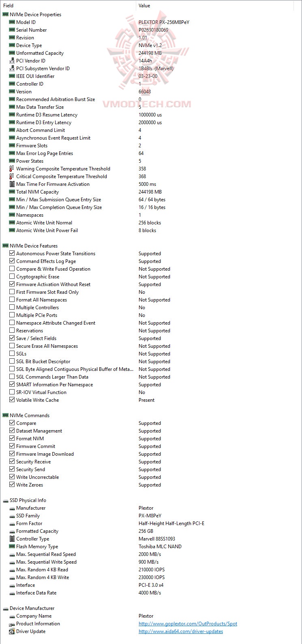Select the NVMe Commands section icon
Image resolution: width=302 pixels, height=644 pixels.
point(5,416)
